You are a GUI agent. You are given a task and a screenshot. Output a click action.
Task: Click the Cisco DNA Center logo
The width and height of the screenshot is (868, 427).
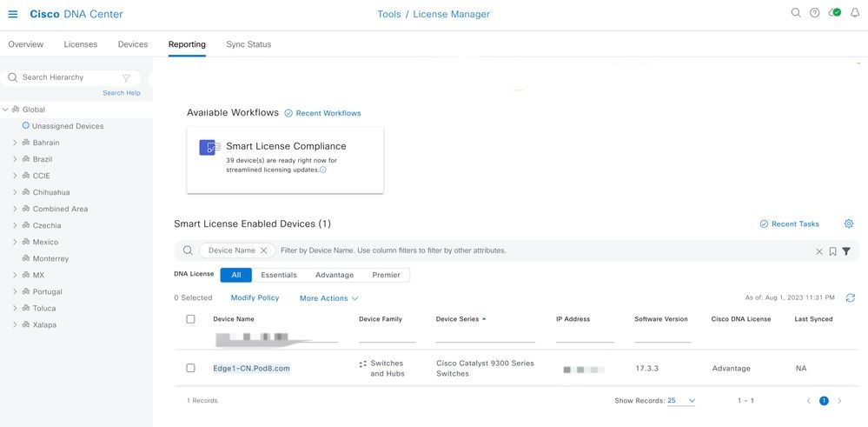[76, 15]
